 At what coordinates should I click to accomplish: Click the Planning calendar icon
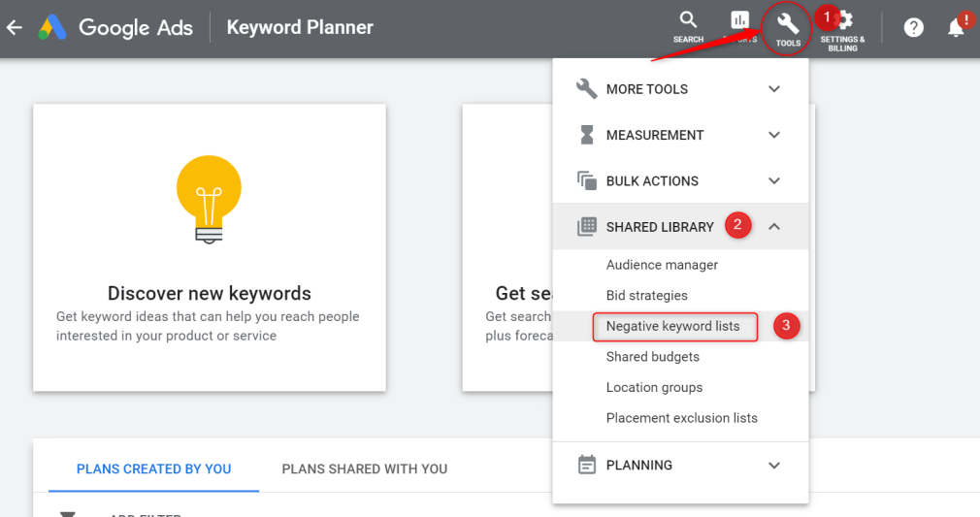[586, 465]
